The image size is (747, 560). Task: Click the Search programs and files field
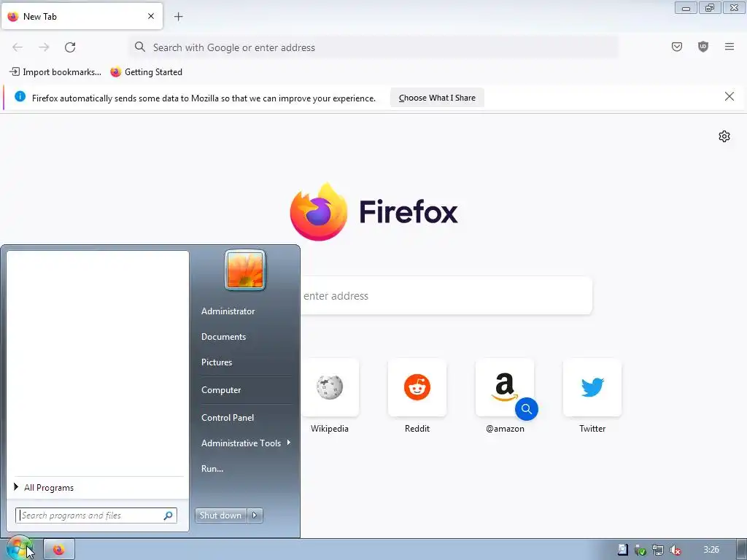point(96,516)
